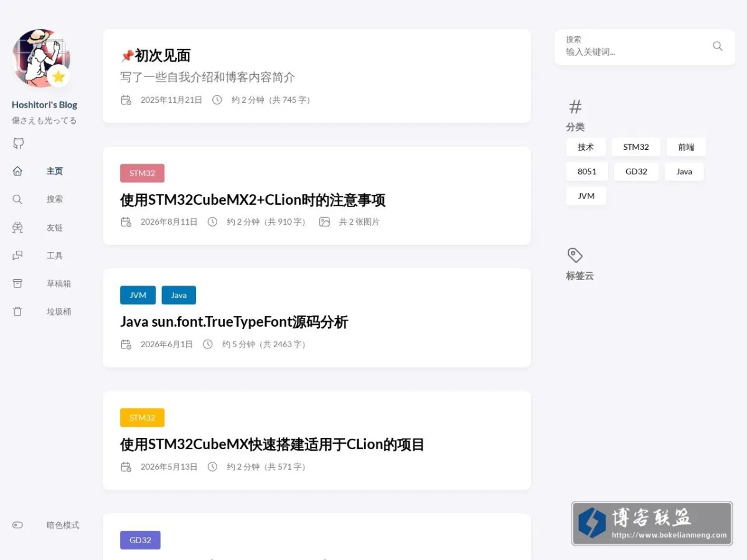Click the 标签云 heading
Screen dimensions: 747x560
pyautogui.click(x=580, y=276)
